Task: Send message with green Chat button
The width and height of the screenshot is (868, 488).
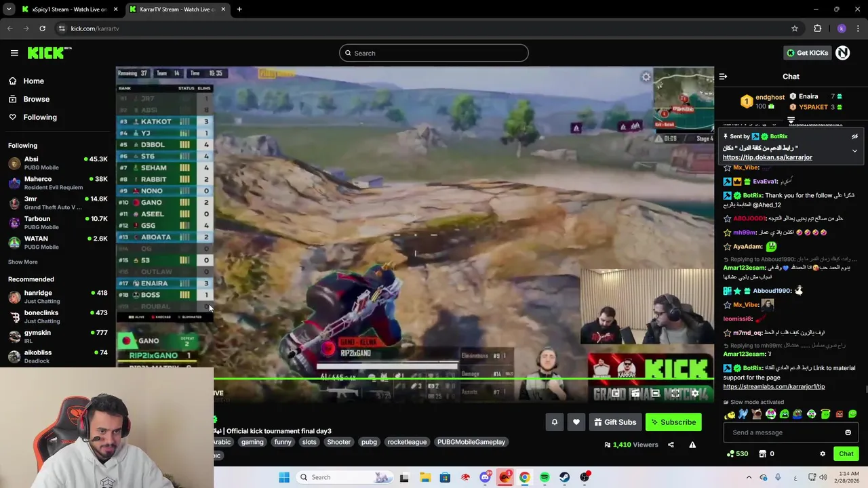Action: pos(846,453)
